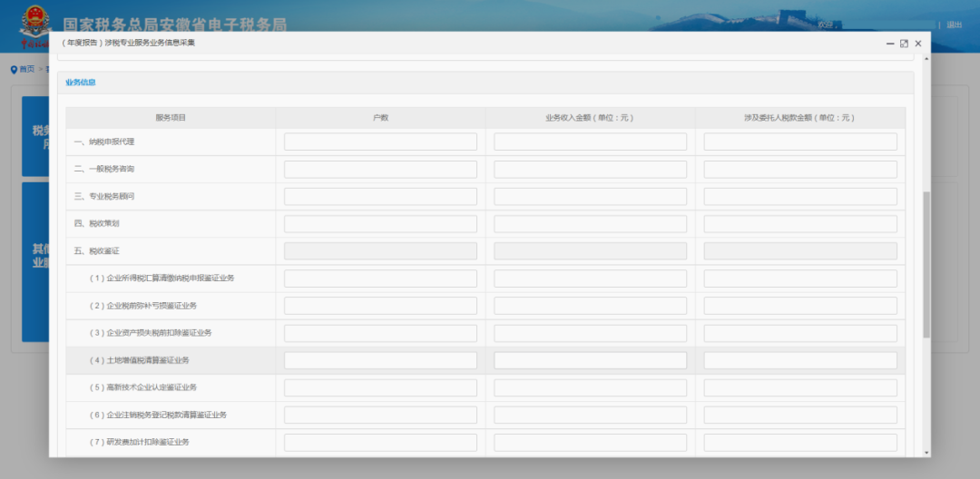Maximize the 涉税专业服务业务信息采集 dialog
Viewport: 980px width, 479px height.
(x=904, y=44)
